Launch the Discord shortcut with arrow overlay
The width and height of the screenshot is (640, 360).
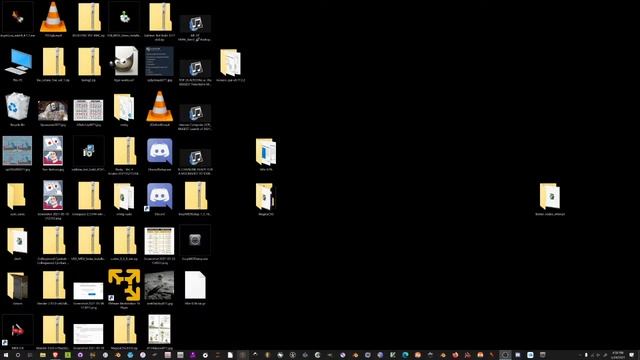tap(159, 197)
